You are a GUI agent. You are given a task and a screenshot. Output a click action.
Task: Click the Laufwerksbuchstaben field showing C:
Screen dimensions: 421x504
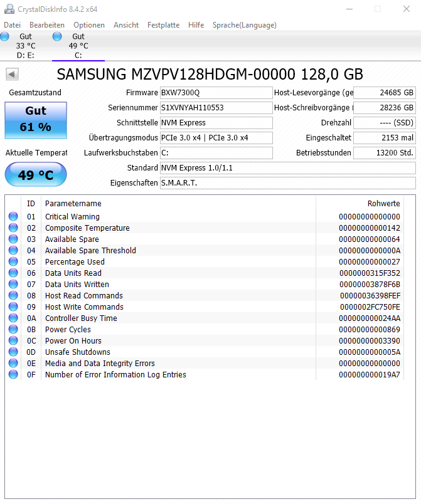[216, 153]
